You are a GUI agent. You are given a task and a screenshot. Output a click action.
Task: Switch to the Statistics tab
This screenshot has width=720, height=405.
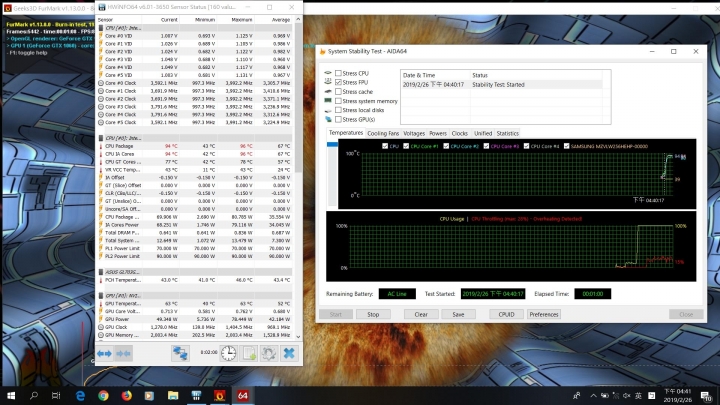click(507, 133)
